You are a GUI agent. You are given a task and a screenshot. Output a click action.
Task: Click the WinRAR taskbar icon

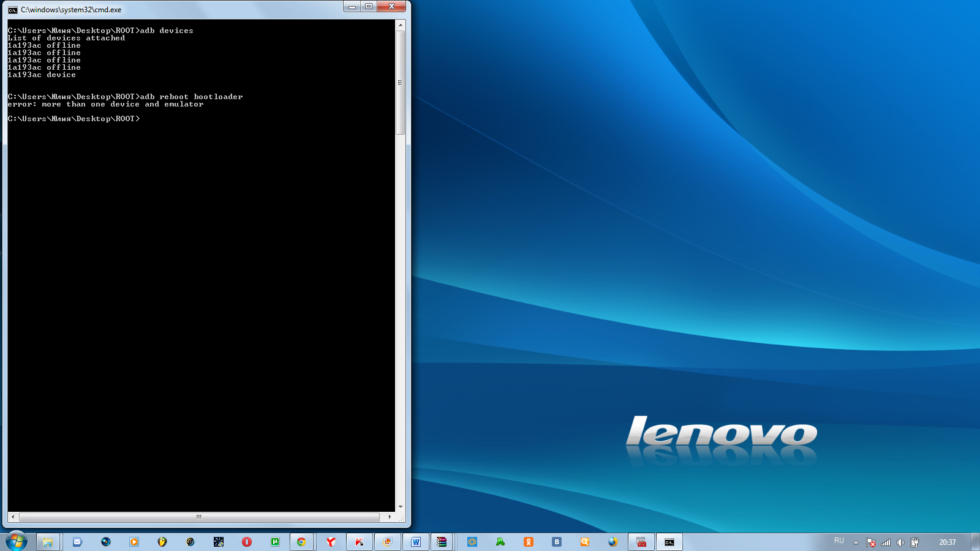[442, 542]
